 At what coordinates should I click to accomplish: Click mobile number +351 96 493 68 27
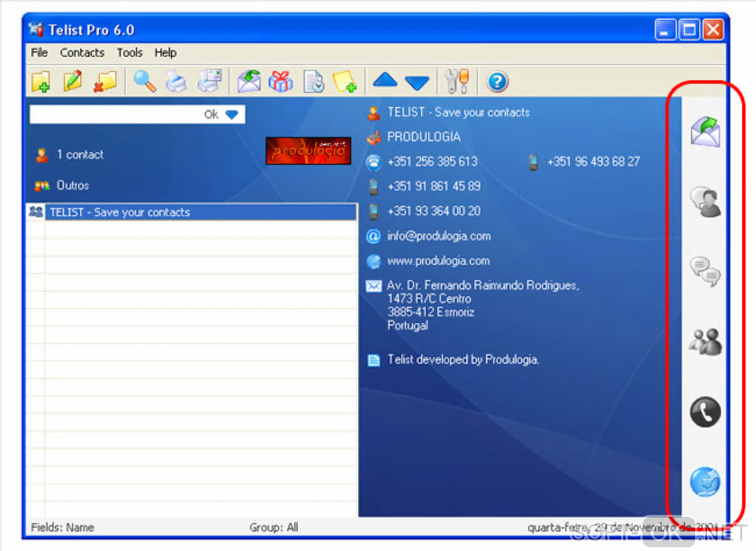[594, 161]
